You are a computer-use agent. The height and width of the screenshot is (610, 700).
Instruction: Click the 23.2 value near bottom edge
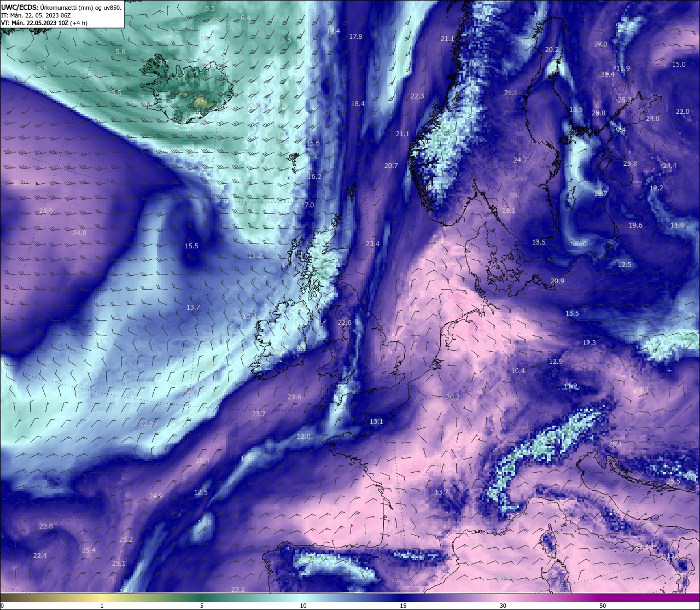click(x=238, y=590)
